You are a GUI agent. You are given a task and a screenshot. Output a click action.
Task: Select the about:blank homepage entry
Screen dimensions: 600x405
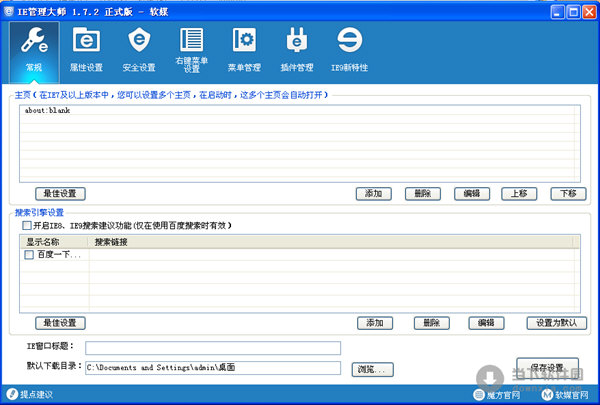[x=47, y=110]
